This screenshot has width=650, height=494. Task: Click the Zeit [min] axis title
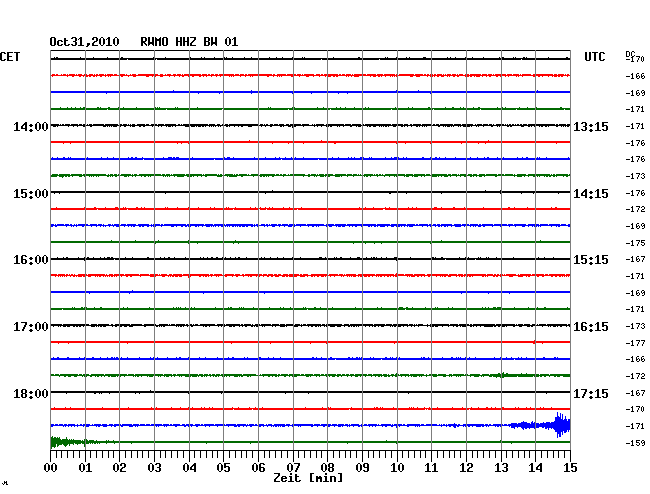[308, 478]
